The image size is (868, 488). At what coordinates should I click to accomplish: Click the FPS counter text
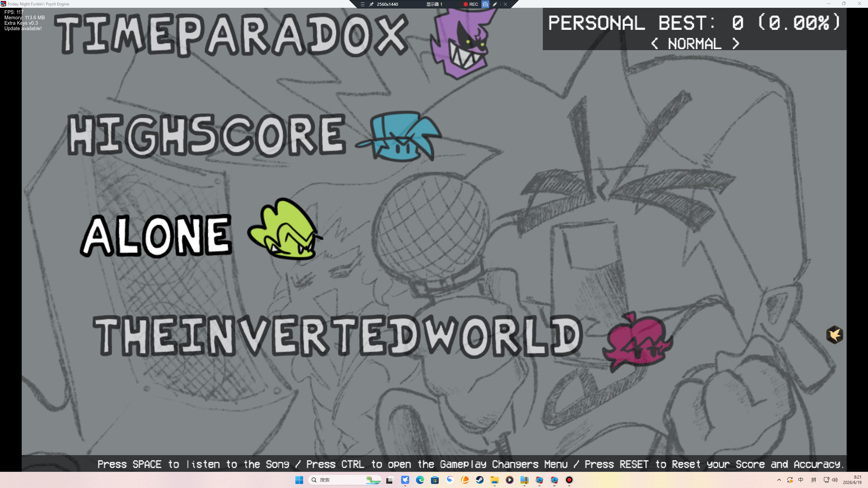[x=14, y=12]
